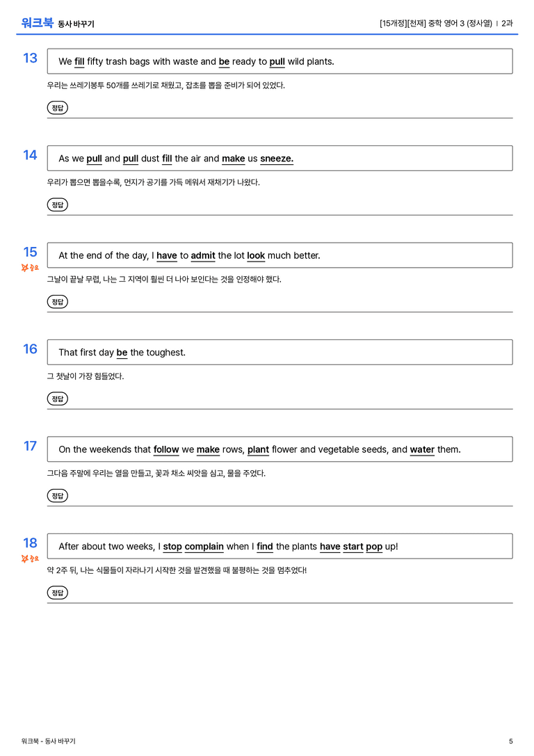Image resolution: width=534 pixels, height=756 pixels.
Task: Click the footer text '워크북 - 동사 바꾸기'
Action: (x=48, y=741)
